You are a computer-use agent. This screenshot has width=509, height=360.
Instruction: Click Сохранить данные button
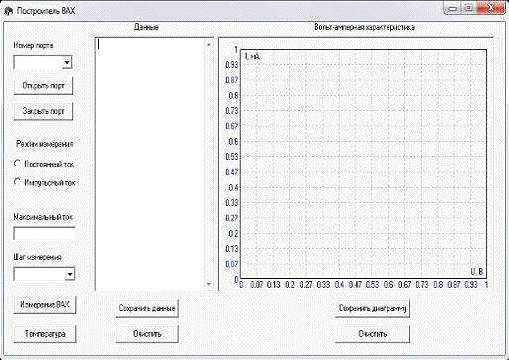[x=147, y=308]
